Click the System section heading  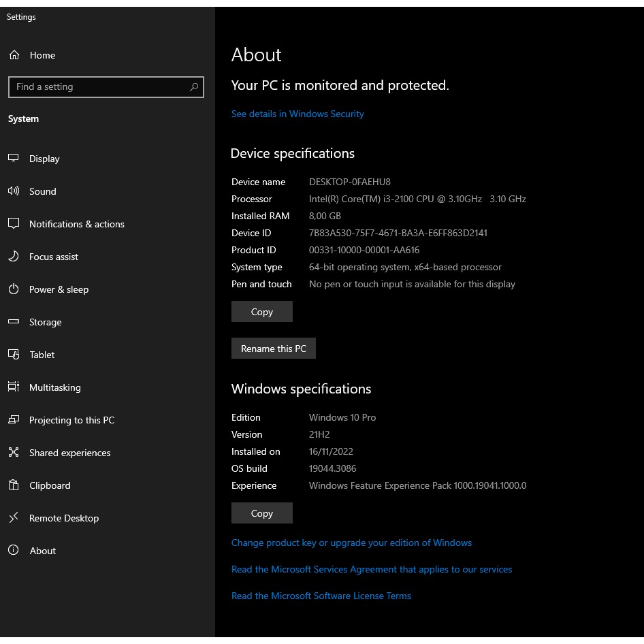(23, 119)
